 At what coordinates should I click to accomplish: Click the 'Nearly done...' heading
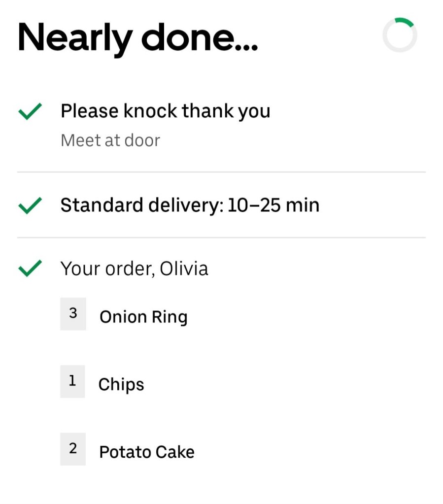(137, 38)
